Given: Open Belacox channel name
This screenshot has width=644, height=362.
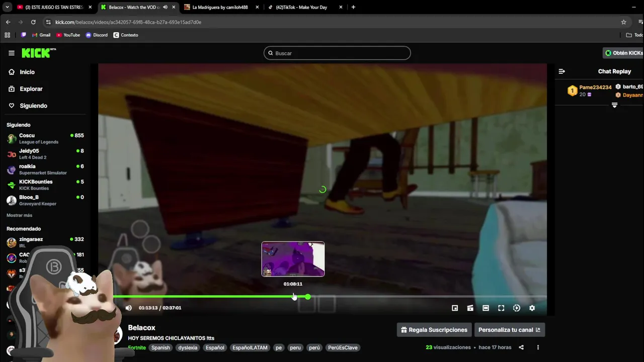Looking at the screenshot, I should (141, 327).
